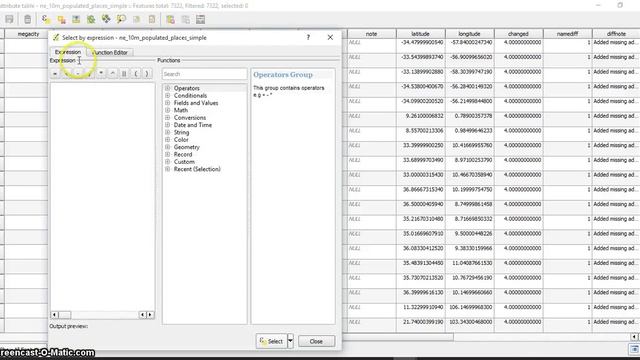Select the Record function group label
The image size is (640, 360).
click(x=183, y=154)
